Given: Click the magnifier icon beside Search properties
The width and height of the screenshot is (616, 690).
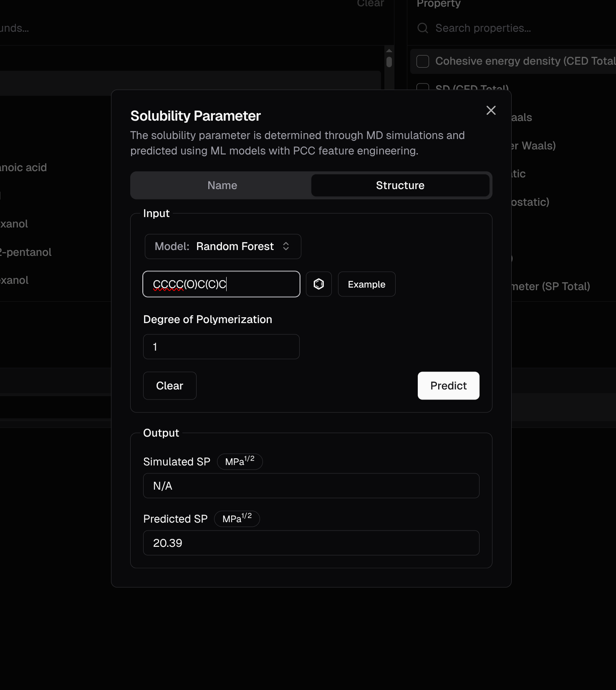Looking at the screenshot, I should tap(422, 28).
